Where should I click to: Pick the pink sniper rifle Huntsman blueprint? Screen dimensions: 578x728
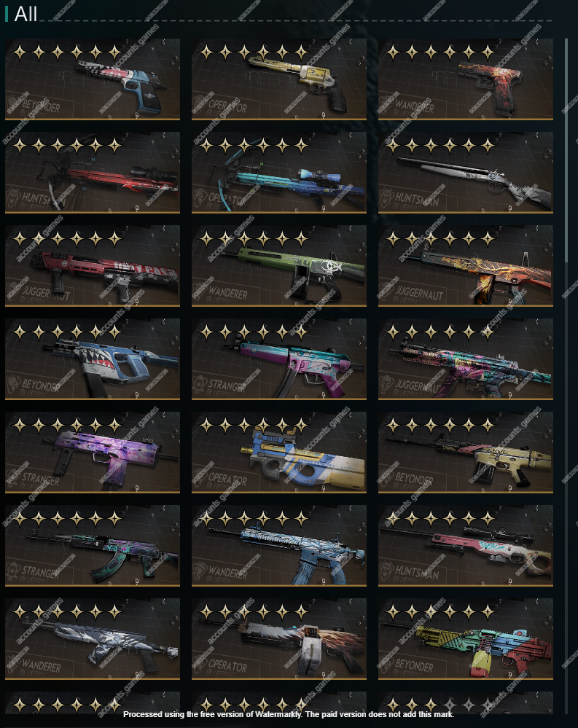coord(466,546)
